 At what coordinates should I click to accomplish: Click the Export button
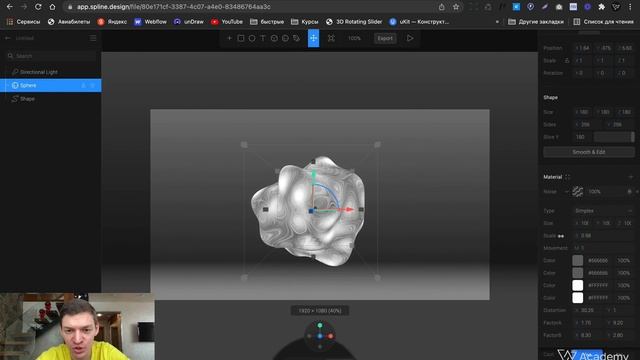point(385,38)
